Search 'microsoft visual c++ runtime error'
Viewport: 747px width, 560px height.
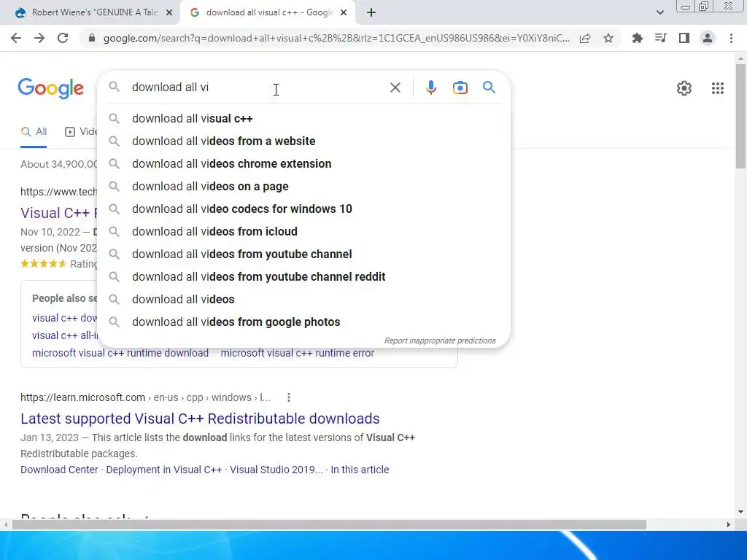coord(298,354)
